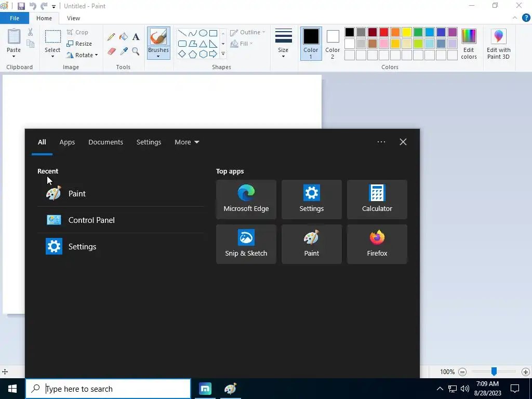Open Microsoft Edge from Top apps
Viewport: 532px width, 399px height.
(x=246, y=199)
